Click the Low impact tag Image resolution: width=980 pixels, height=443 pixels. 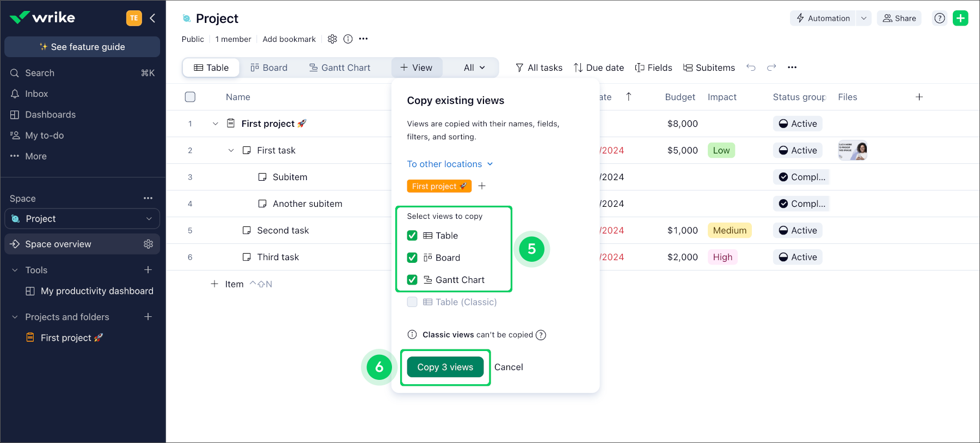pos(721,150)
